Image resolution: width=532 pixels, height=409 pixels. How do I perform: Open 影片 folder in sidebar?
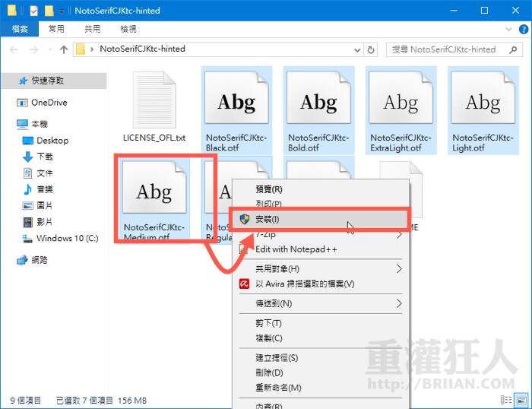pyautogui.click(x=38, y=222)
